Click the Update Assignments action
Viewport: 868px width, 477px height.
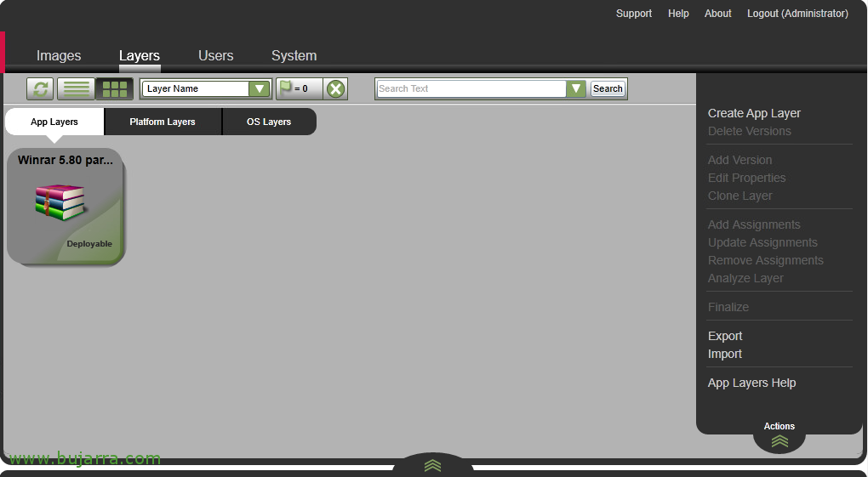click(762, 242)
